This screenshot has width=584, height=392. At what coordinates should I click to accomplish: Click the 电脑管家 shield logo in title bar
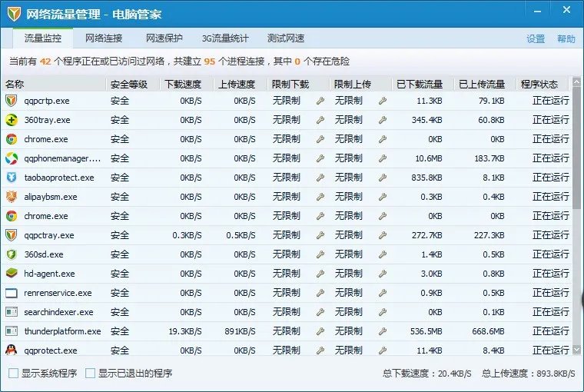14,14
